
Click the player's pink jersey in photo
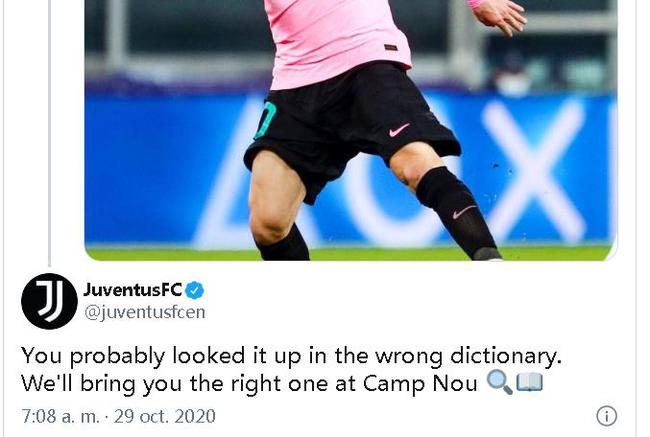point(336,41)
